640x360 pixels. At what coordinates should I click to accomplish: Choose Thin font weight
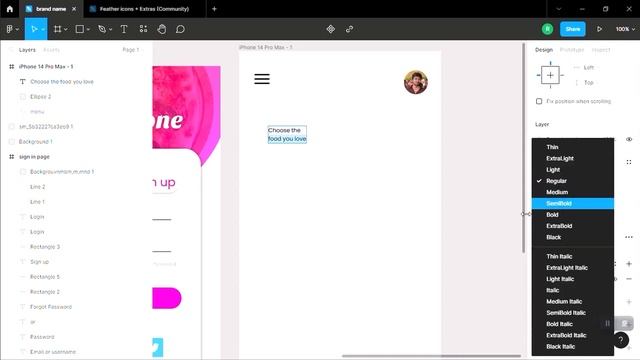(x=573, y=147)
